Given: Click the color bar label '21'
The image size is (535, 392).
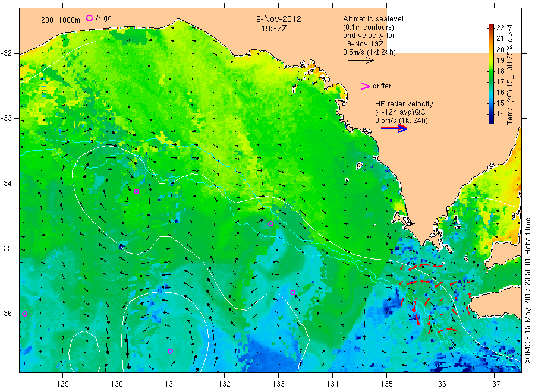Looking at the screenshot, I should click(500, 39).
